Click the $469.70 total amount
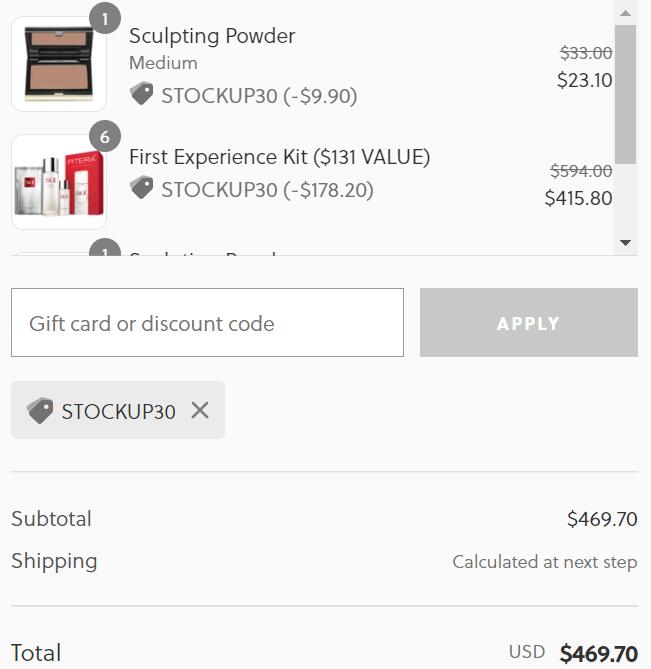Viewport: 651px width, 669px height. pos(598,654)
